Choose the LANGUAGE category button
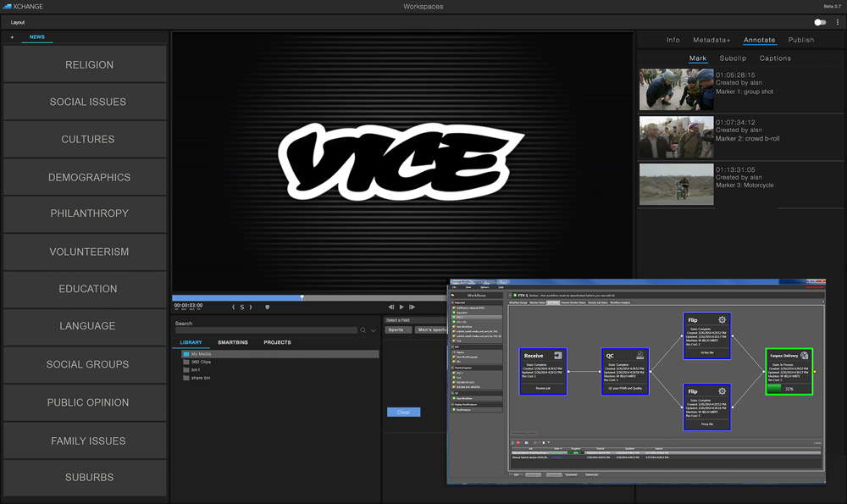Screen dimensions: 847x504 click(86, 326)
